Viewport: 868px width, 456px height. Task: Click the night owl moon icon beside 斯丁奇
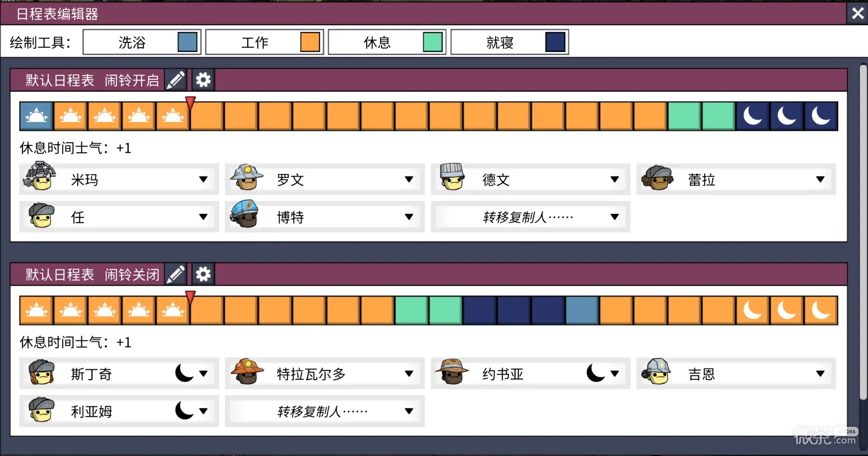184,373
